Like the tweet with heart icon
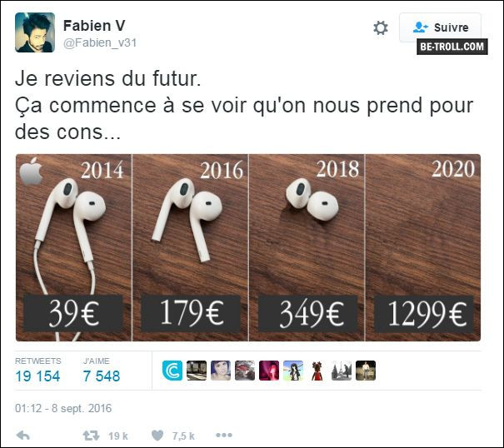Viewport: 504px width, 448px height. pyautogui.click(x=157, y=436)
